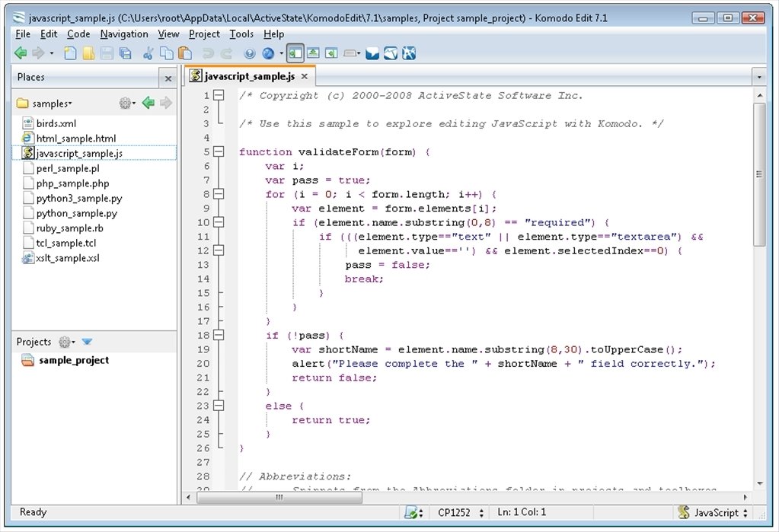The width and height of the screenshot is (779, 532).
Task: Select xslt_sample.xsl in Places
Action: [x=68, y=258]
